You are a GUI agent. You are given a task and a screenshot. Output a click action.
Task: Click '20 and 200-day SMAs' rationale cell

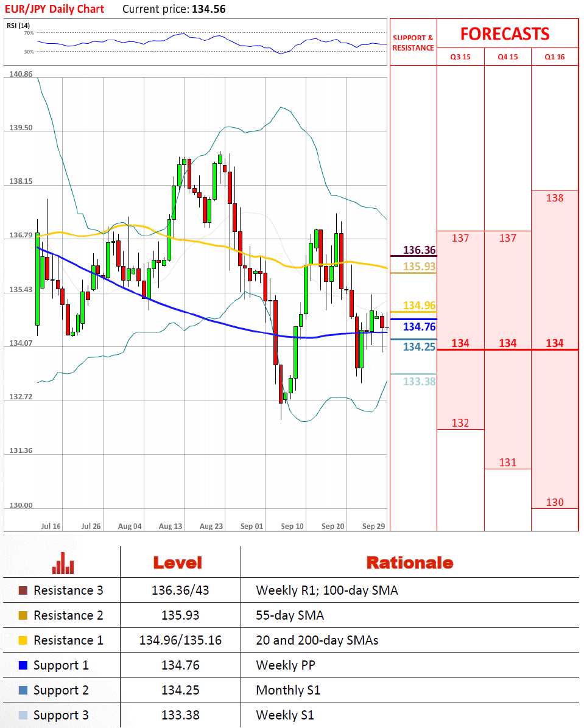click(x=317, y=641)
